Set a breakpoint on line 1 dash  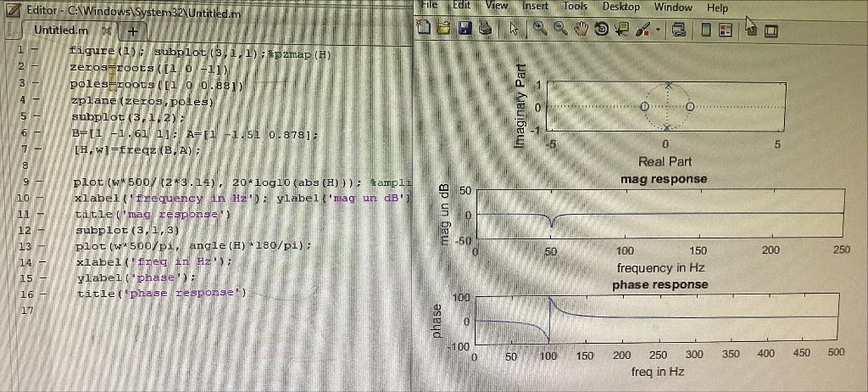(35, 50)
